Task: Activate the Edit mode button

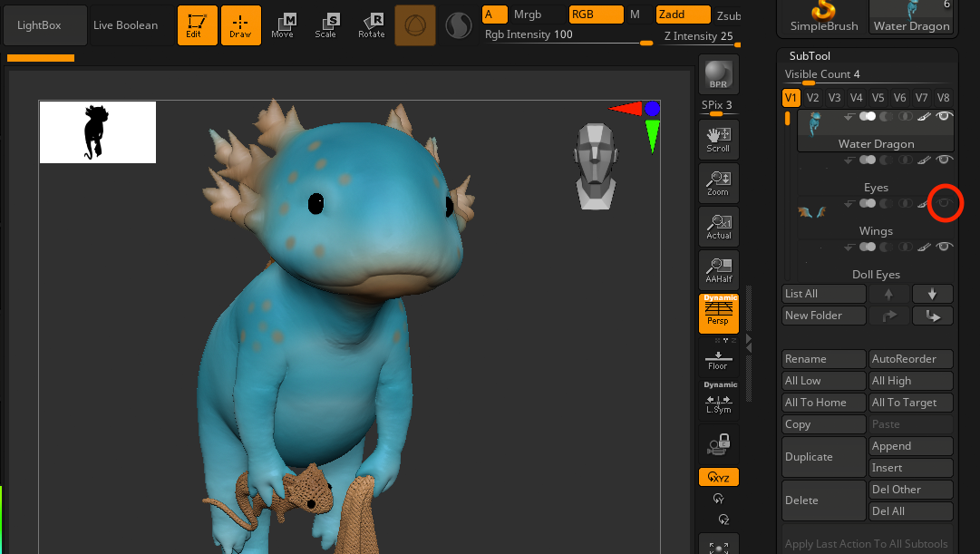Action: click(x=198, y=25)
